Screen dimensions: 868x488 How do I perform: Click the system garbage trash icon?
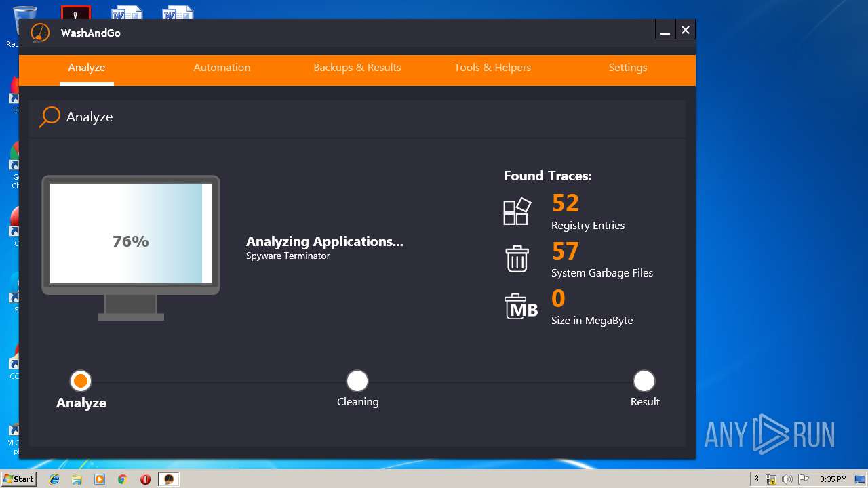(517, 259)
